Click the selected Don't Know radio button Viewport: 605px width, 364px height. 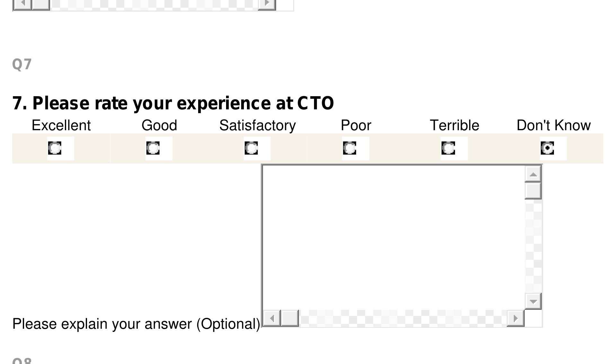click(x=547, y=148)
